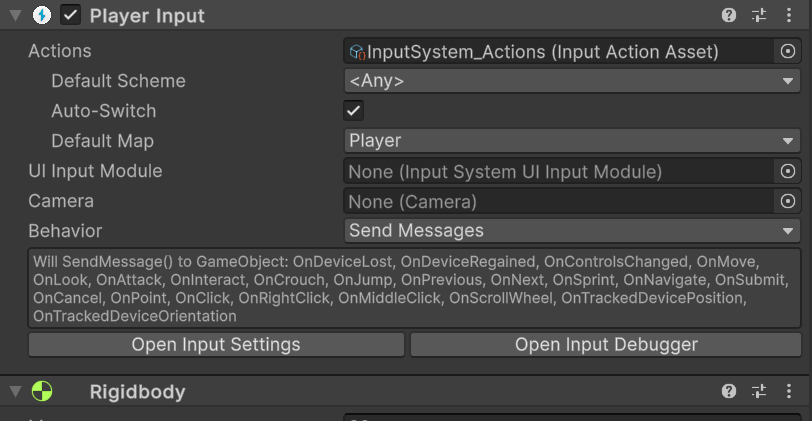Image resolution: width=812 pixels, height=421 pixels.
Task: Open object picker for UI Input Module
Action: tap(788, 171)
